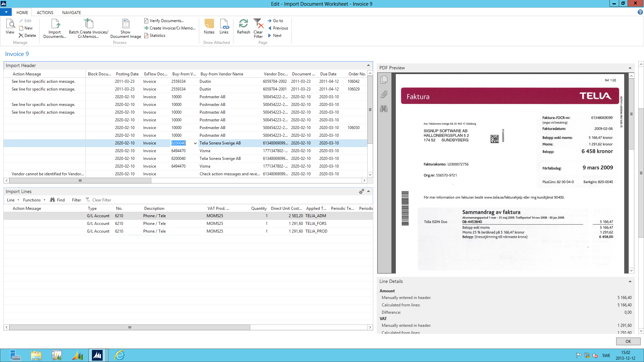Click Dynamics NAV icon in taskbar
Screen dimensions: 644x362
tap(97, 355)
